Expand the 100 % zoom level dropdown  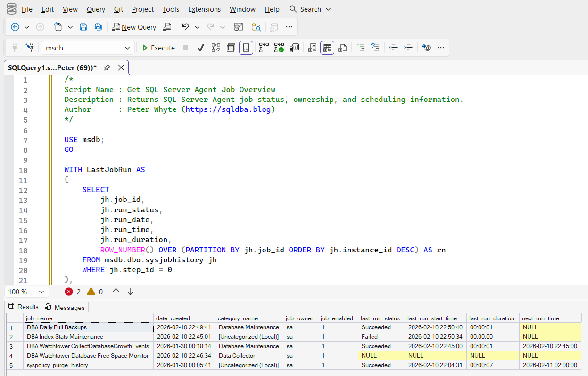point(41,292)
